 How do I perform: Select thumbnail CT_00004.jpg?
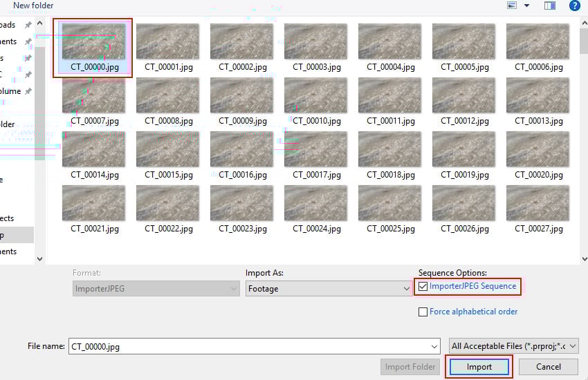click(389, 41)
